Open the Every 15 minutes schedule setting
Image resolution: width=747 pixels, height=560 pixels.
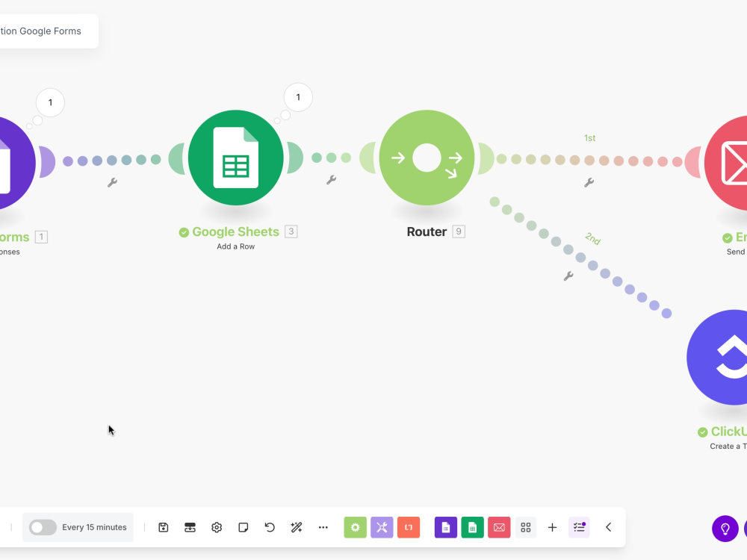tap(94, 527)
